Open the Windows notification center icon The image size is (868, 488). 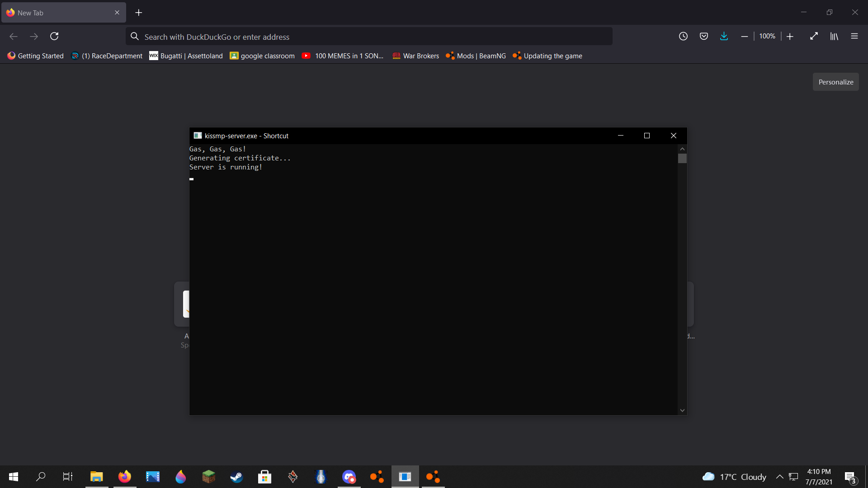[x=850, y=477]
